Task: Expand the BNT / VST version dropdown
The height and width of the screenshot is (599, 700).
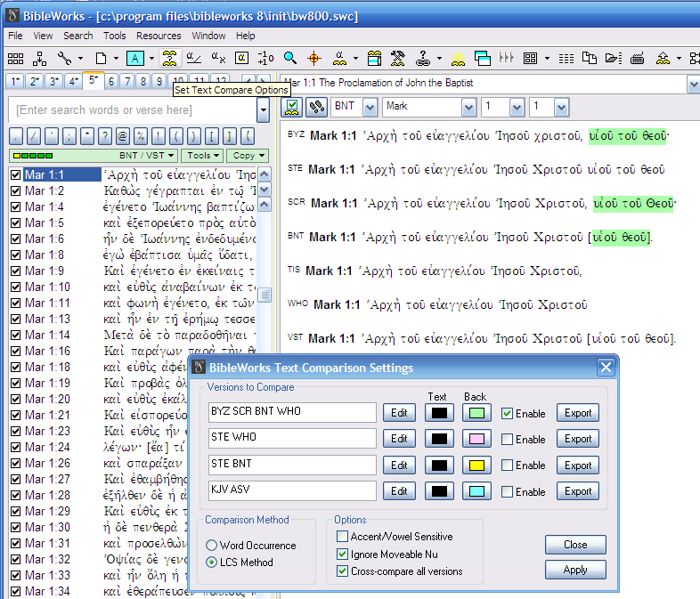Action: [x=173, y=156]
